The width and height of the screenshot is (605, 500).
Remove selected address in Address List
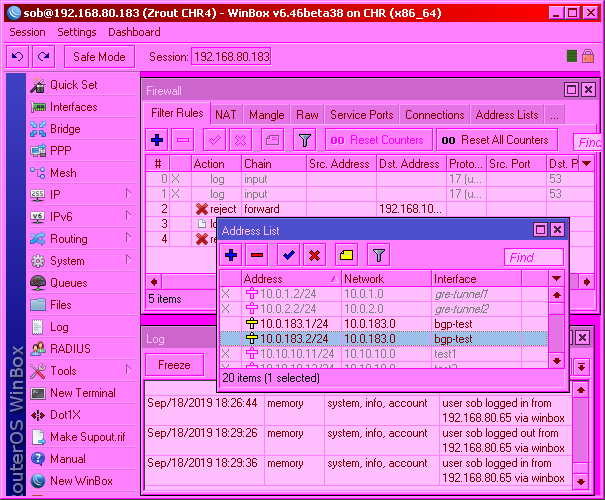click(x=257, y=255)
